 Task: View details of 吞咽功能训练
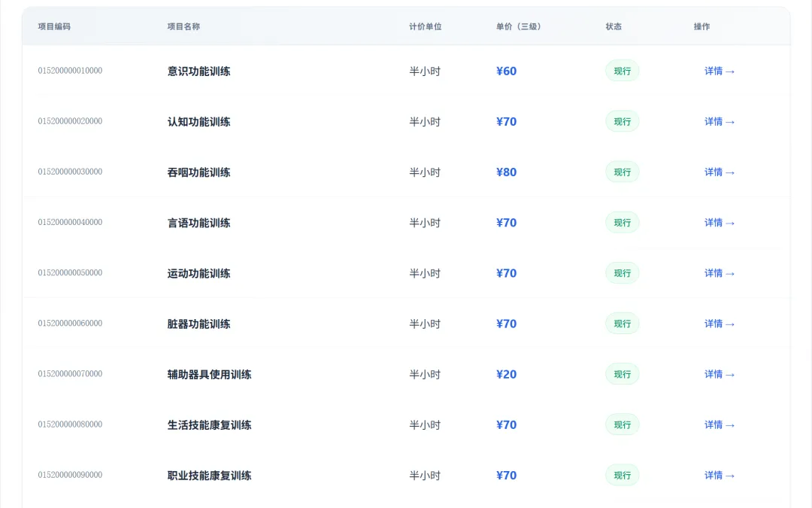[720, 172]
